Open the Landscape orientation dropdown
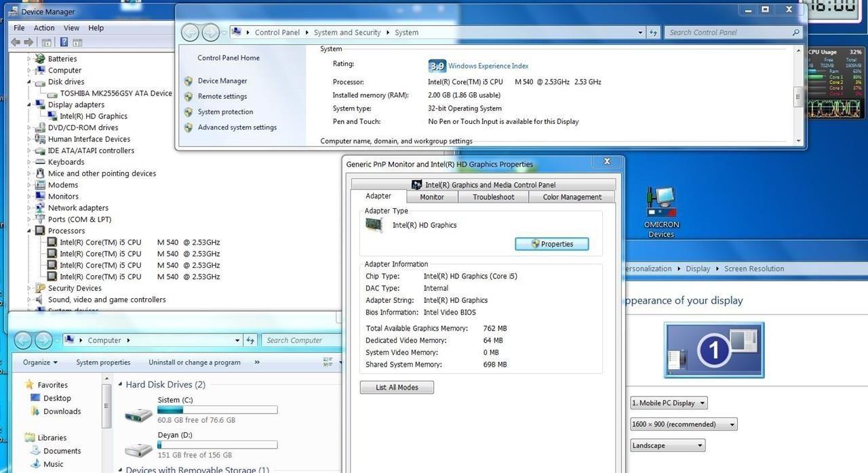868x473 pixels. 667,445
